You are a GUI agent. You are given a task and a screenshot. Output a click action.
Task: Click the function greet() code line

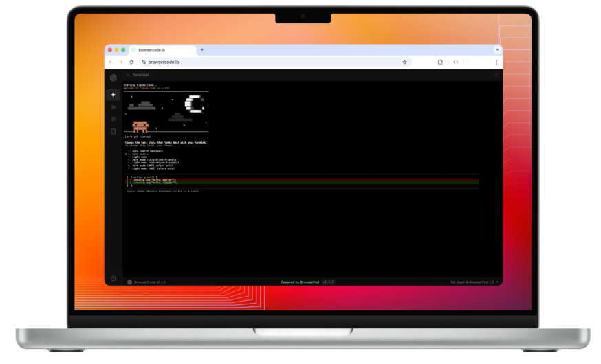coord(142,177)
